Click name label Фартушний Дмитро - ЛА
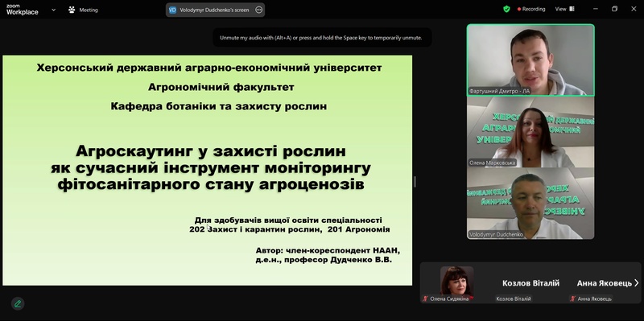This screenshot has height=321, width=644. (x=499, y=91)
